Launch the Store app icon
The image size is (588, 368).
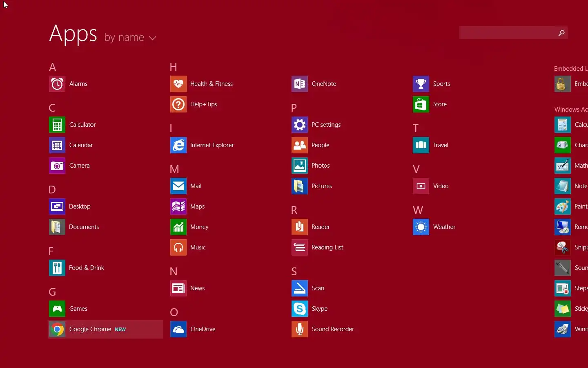click(421, 104)
